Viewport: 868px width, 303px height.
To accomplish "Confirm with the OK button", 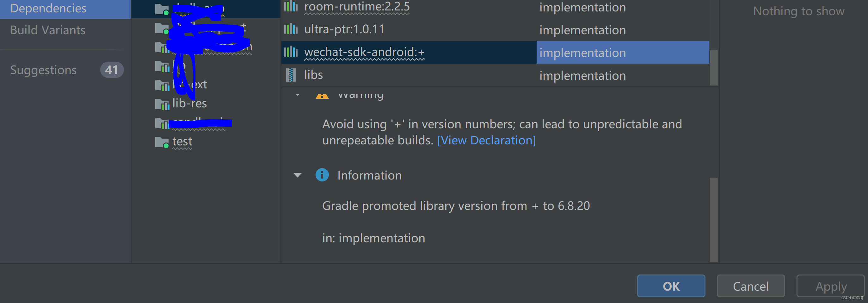I will click(x=671, y=286).
